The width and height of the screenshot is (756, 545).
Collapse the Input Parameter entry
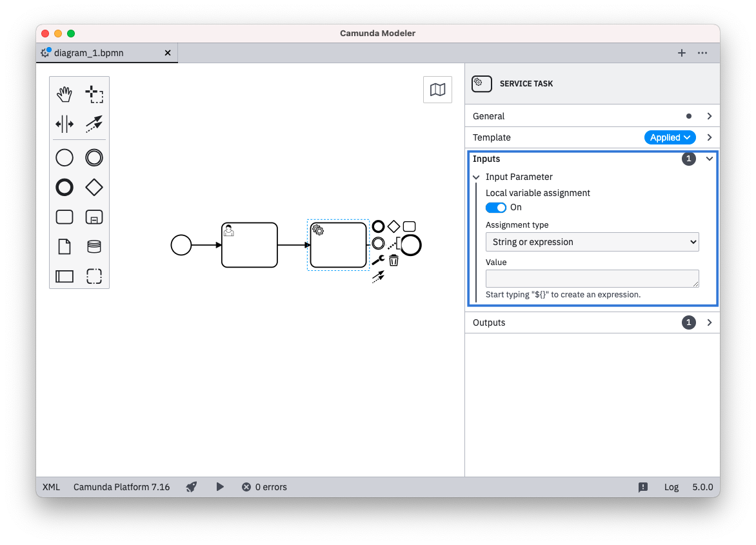pos(476,177)
